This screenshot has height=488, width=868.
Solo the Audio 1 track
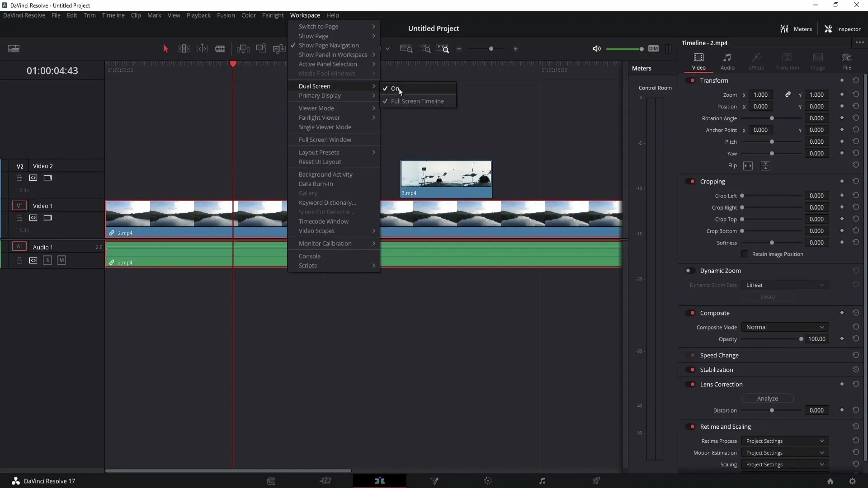tap(47, 260)
